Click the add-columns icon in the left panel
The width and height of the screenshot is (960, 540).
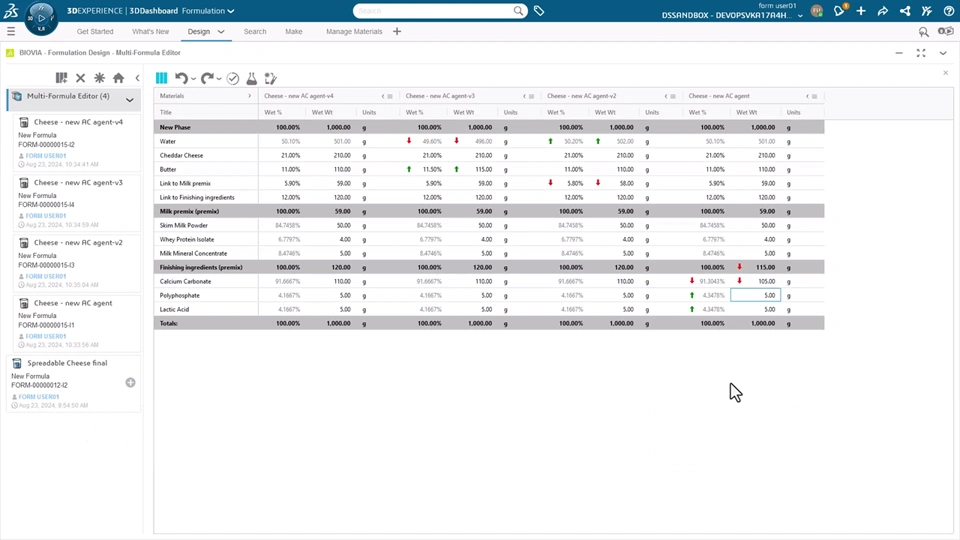point(61,78)
